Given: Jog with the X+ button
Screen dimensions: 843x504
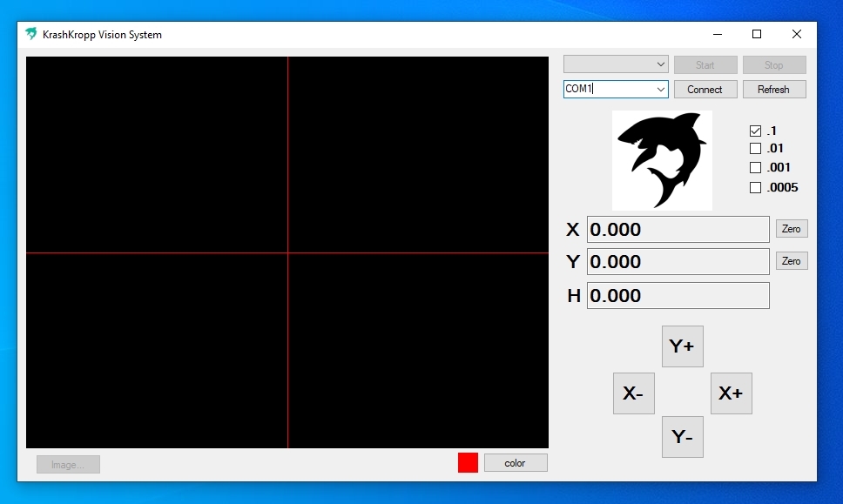Looking at the screenshot, I should (x=732, y=393).
